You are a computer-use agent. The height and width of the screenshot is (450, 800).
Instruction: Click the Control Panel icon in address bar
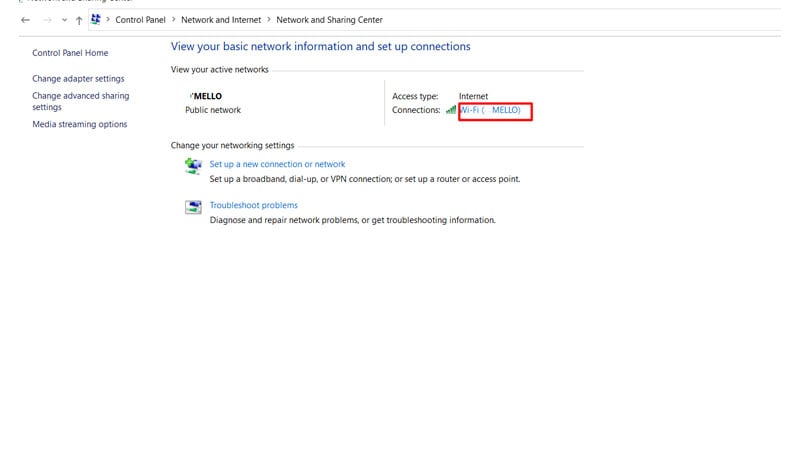[x=95, y=19]
